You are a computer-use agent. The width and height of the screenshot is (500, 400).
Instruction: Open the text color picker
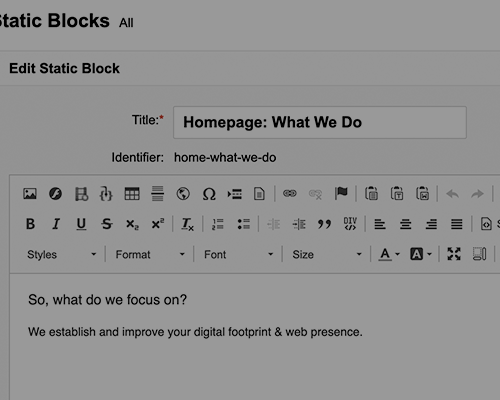pyautogui.click(x=389, y=254)
